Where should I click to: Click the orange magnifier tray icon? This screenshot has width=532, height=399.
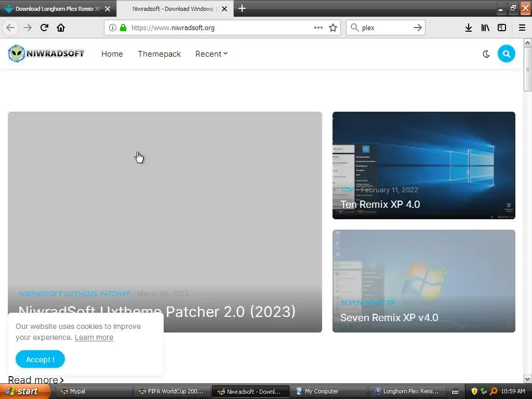coord(494,391)
